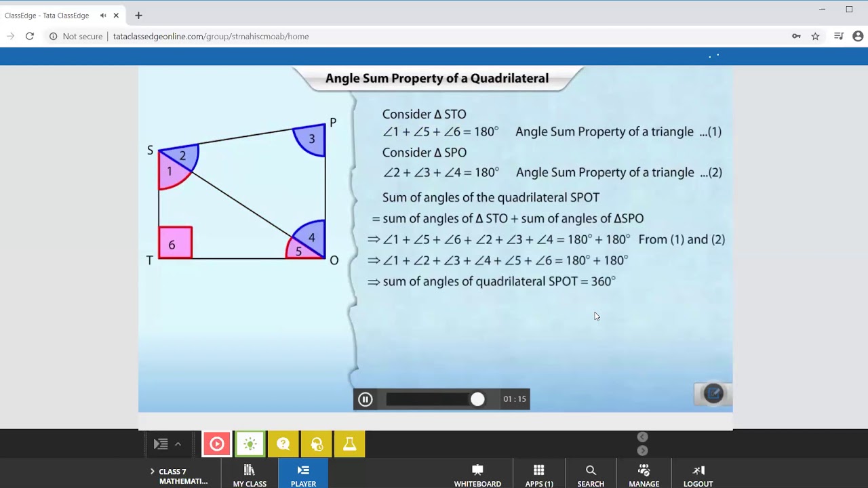Move the video progress slider handle
This screenshot has width=868, height=488.
[x=477, y=399]
